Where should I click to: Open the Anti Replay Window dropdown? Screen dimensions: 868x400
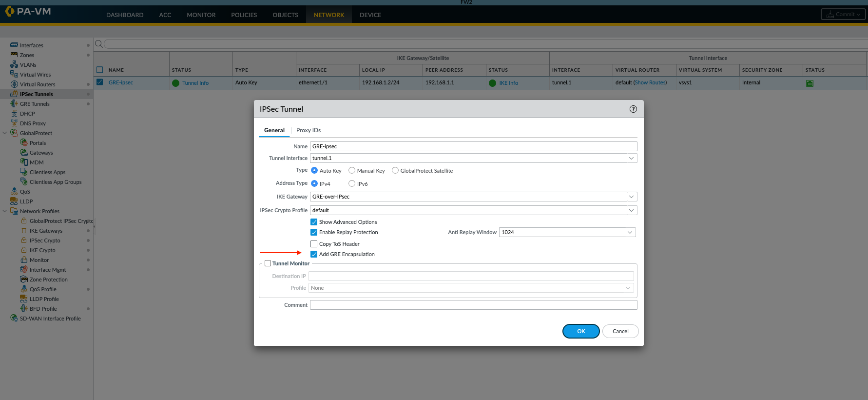(630, 232)
